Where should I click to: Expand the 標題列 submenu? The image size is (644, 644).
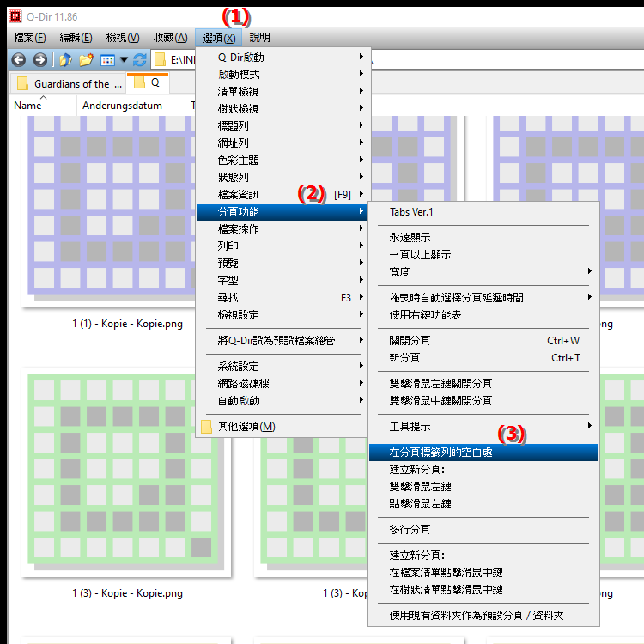click(283, 125)
